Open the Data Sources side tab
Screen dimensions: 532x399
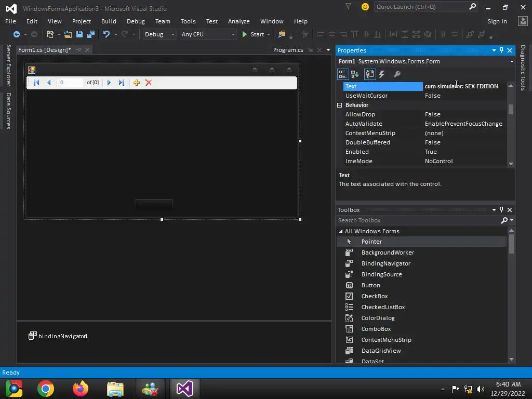click(8, 111)
